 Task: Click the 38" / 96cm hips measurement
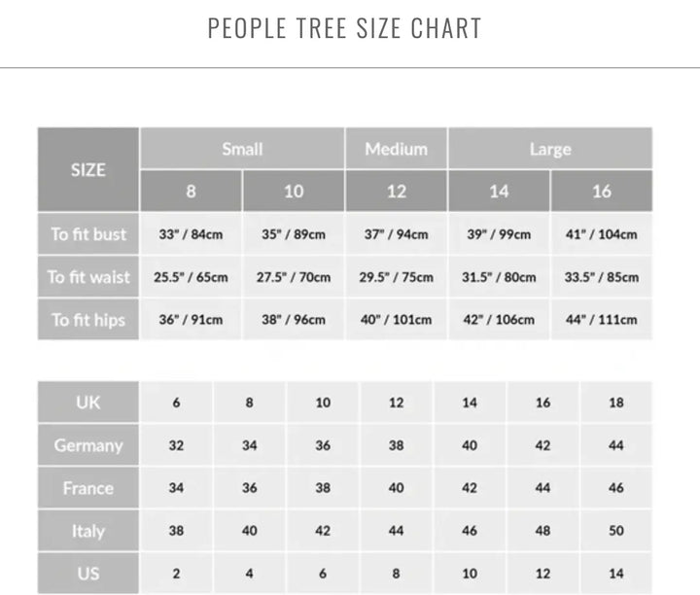[294, 320]
